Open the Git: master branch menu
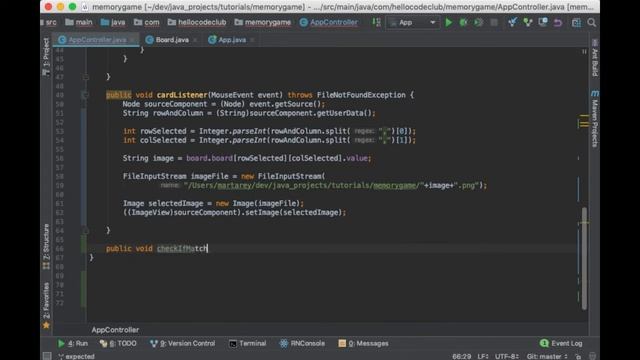Screen dimensions: 640x360 tap(547, 356)
